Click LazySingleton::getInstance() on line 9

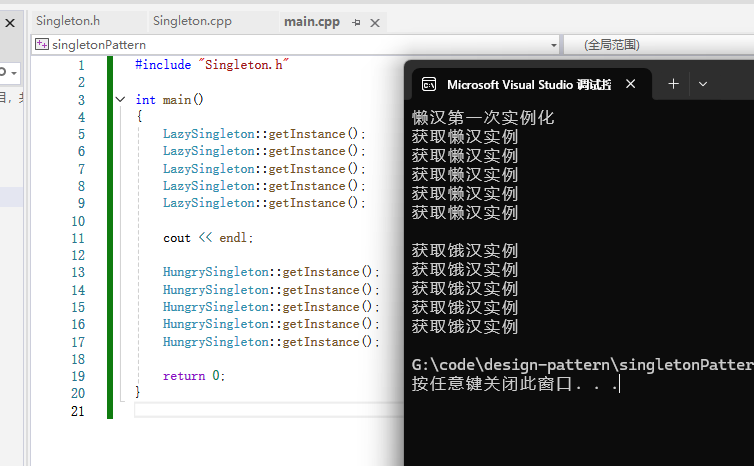click(264, 203)
